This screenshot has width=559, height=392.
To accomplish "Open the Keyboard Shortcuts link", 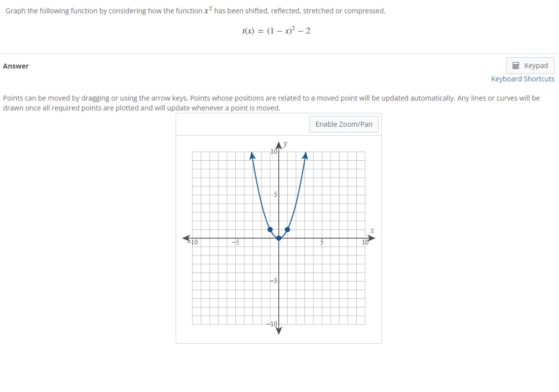I will (522, 78).
